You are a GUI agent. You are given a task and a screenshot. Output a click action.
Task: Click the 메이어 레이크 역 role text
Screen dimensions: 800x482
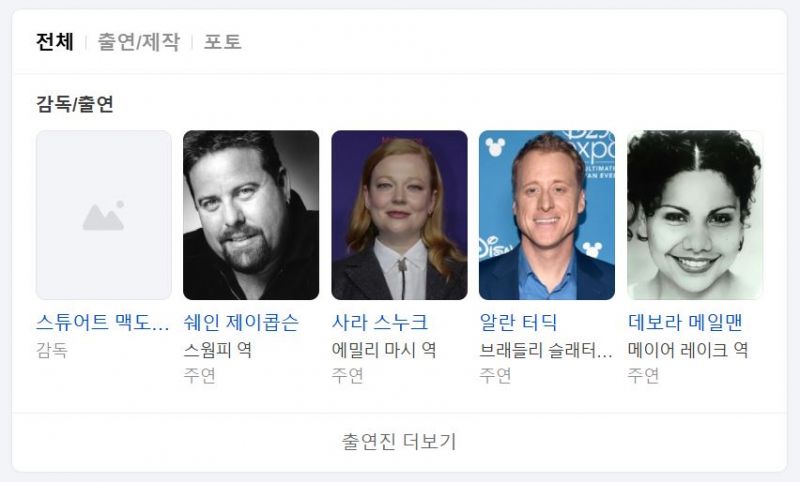click(x=688, y=350)
